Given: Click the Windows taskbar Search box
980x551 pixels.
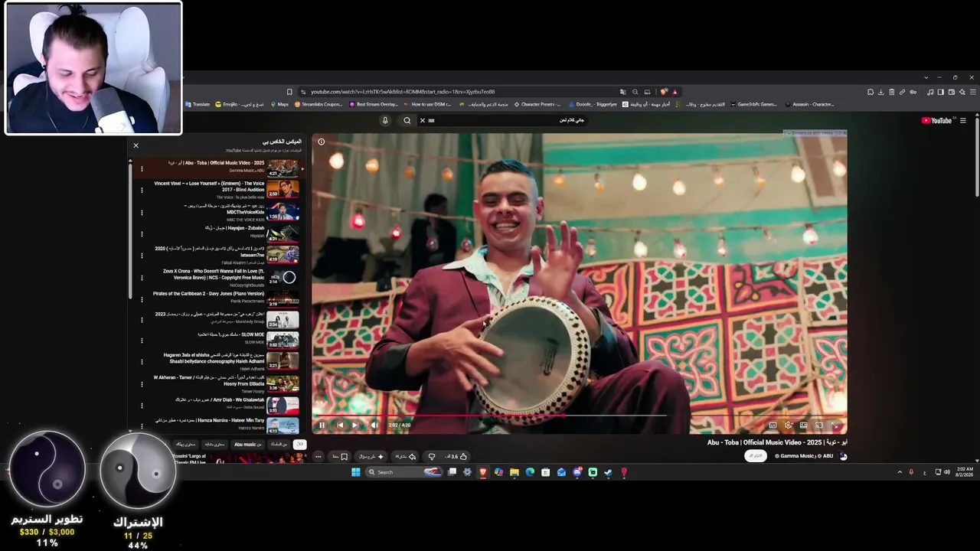Looking at the screenshot, I should (x=403, y=472).
